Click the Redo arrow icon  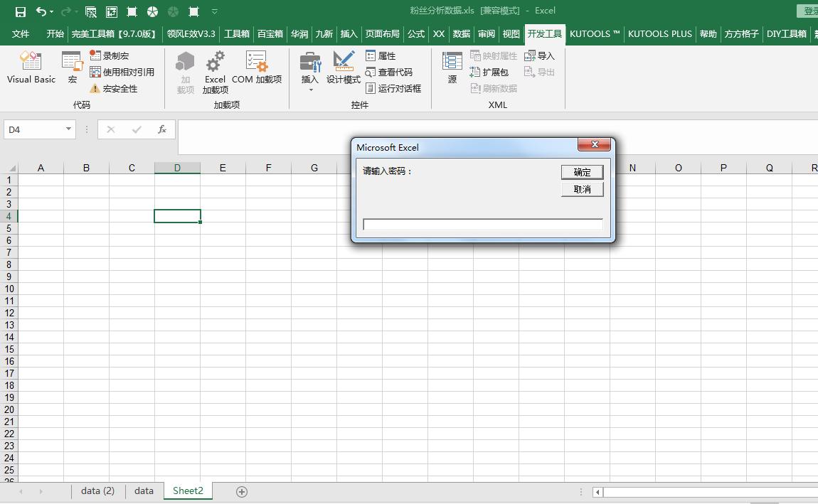(65, 11)
